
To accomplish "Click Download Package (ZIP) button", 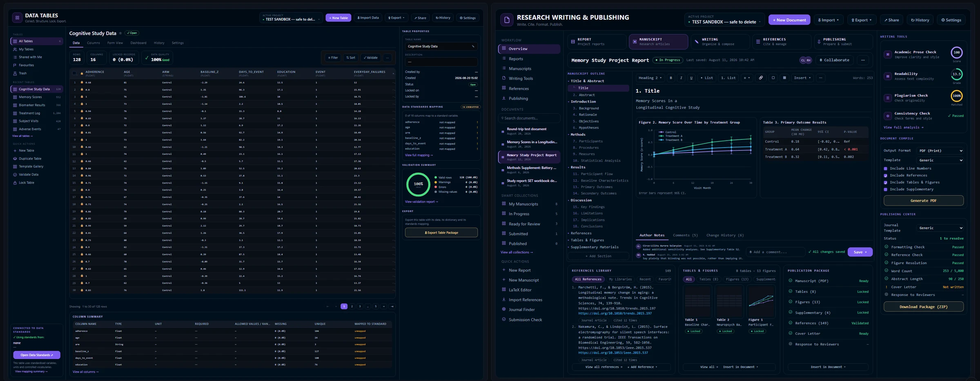I will click(x=923, y=307).
